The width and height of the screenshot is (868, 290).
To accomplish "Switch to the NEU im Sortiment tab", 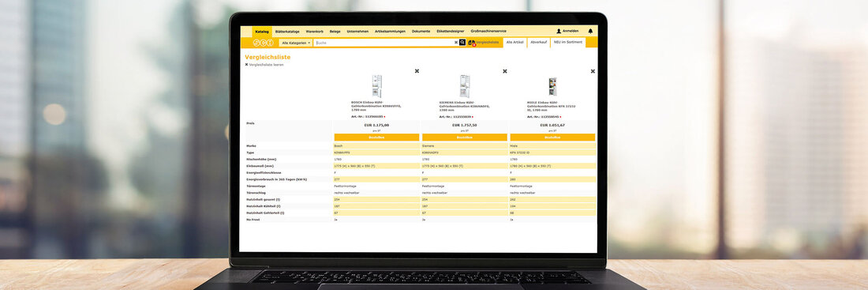I will 568,42.
